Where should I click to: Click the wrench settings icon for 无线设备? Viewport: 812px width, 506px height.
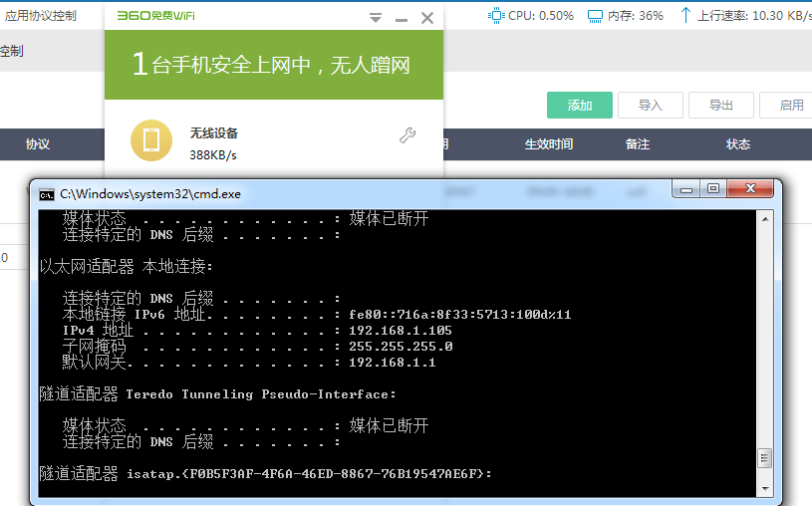(407, 135)
